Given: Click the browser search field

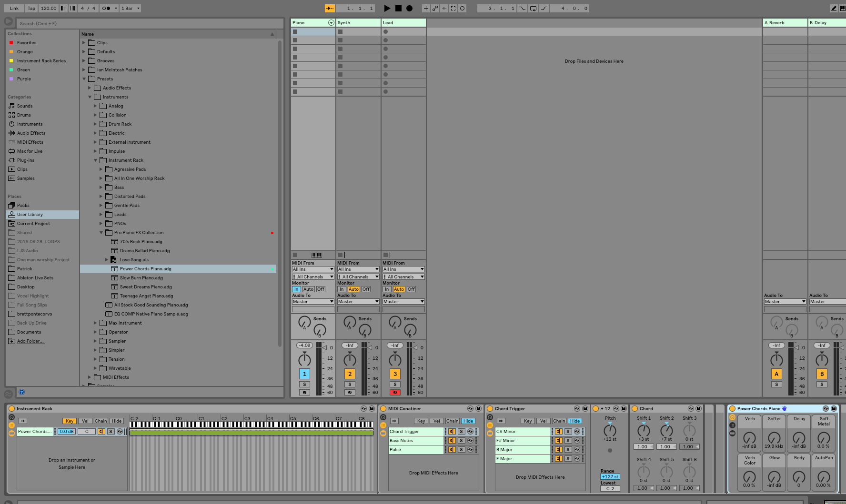Looking at the screenshot, I should (x=150, y=23).
